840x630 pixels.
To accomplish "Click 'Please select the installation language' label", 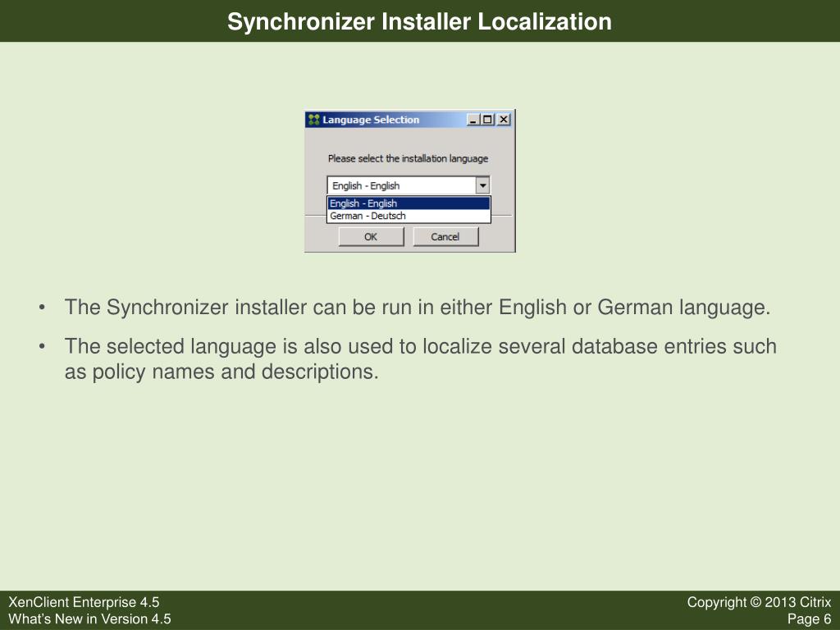I will point(408,158).
